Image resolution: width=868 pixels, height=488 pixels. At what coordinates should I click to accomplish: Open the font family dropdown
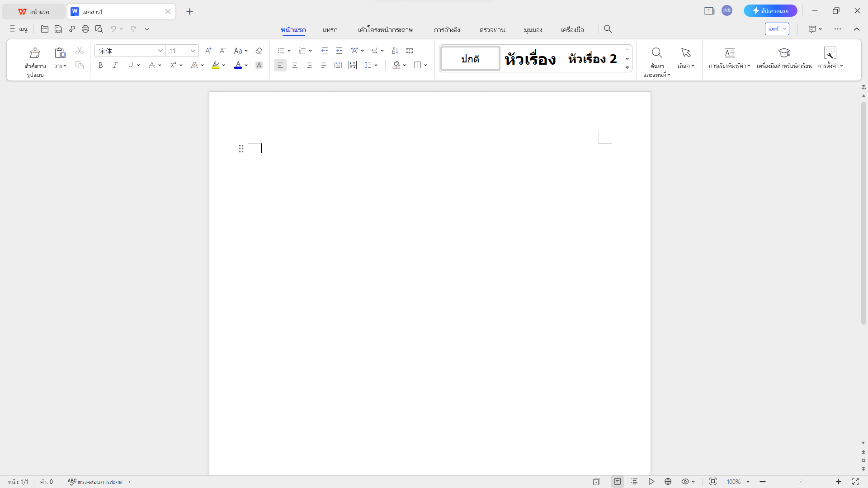point(160,51)
